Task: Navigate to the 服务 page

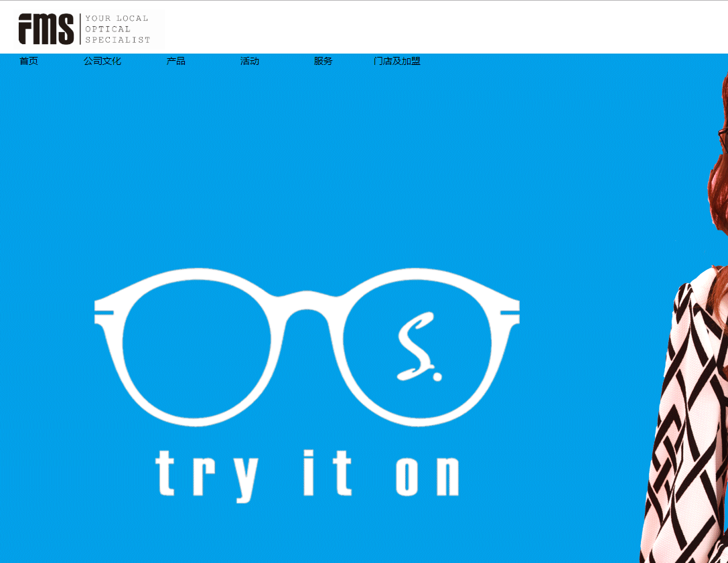Action: coord(323,61)
